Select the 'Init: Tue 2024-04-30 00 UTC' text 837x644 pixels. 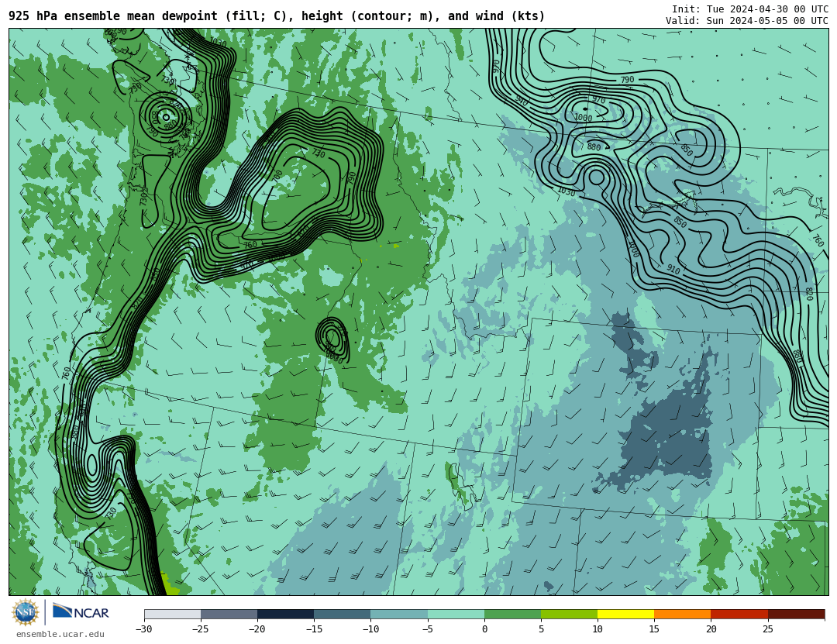(750, 9)
